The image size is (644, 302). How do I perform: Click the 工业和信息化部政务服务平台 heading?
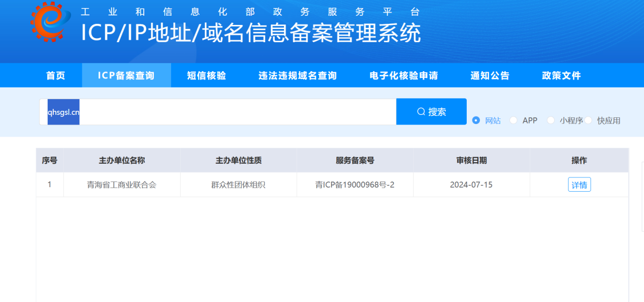(x=250, y=12)
